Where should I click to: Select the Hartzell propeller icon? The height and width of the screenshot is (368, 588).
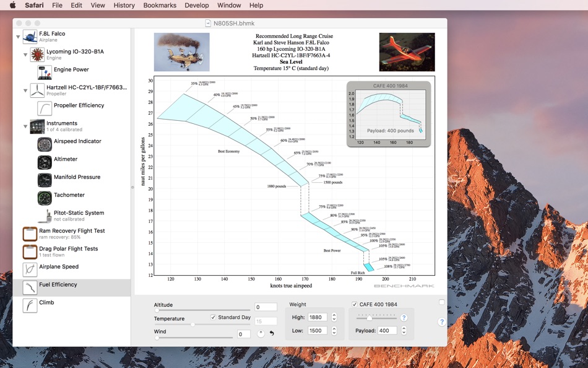37,90
